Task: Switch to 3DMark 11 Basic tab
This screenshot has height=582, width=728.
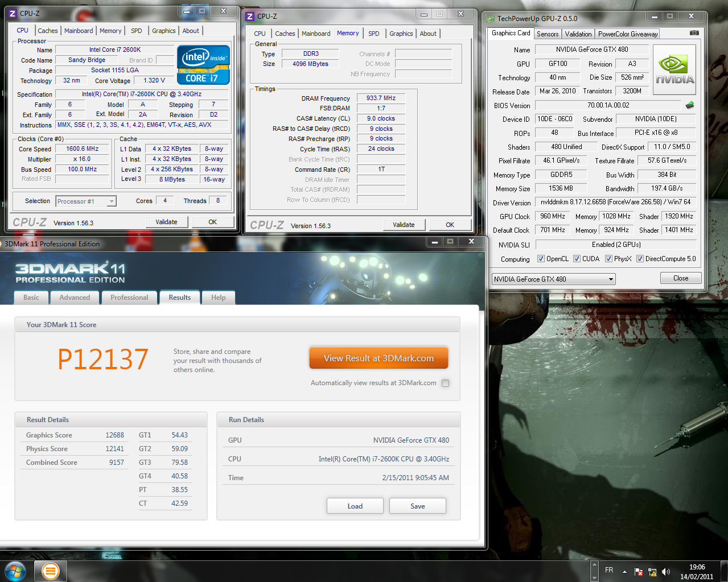Action: click(x=31, y=298)
